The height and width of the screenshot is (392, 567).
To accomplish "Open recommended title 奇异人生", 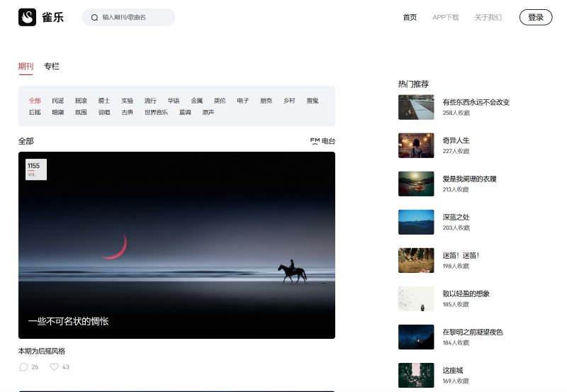I will [456, 140].
